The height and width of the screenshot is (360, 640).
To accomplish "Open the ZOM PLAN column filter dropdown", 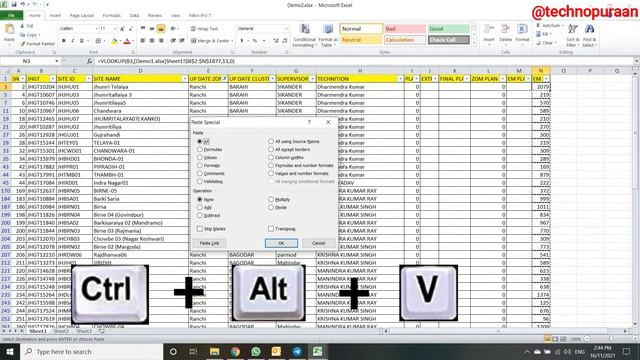I will (x=502, y=79).
